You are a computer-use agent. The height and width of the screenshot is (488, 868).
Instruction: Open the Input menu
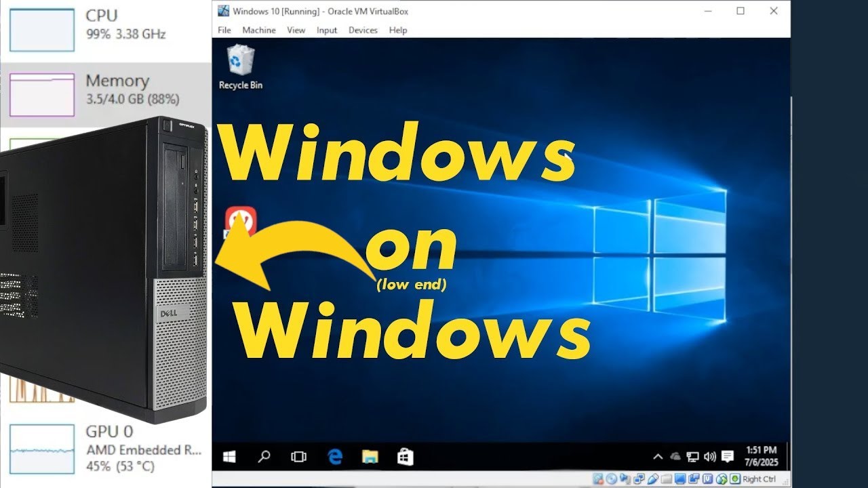point(327,30)
